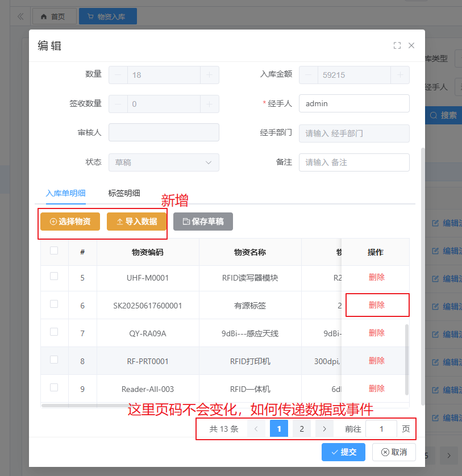Go to next page using right chevron
Image resolution: width=462 pixels, height=476 pixels.
coord(324,429)
